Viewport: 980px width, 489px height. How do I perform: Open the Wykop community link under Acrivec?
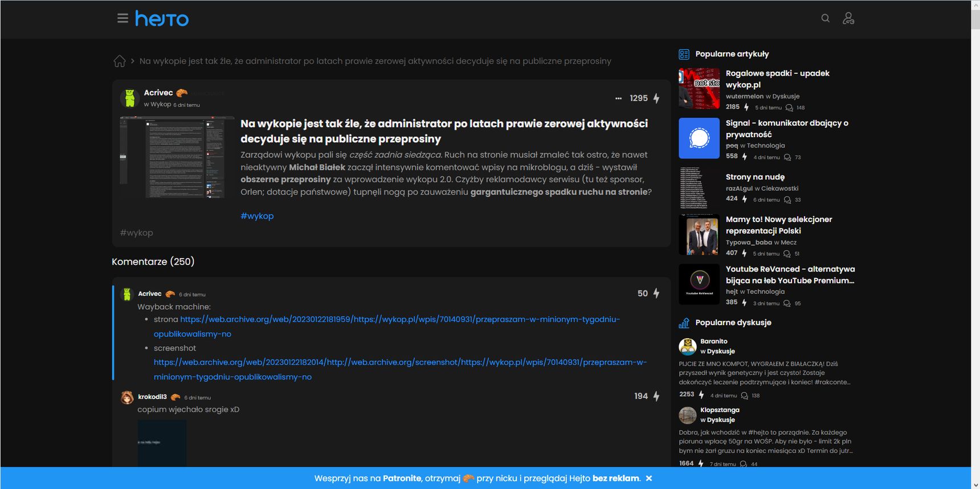click(161, 104)
